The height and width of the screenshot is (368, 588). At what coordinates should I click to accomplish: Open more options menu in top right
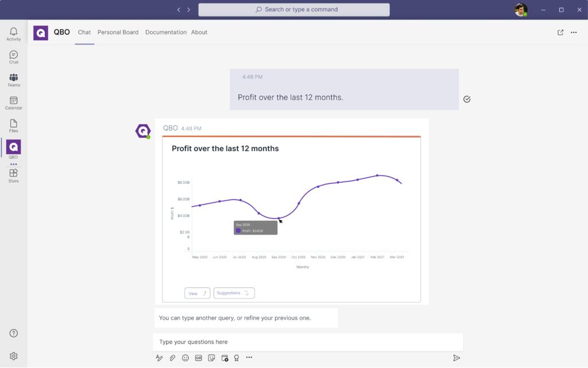pos(574,32)
